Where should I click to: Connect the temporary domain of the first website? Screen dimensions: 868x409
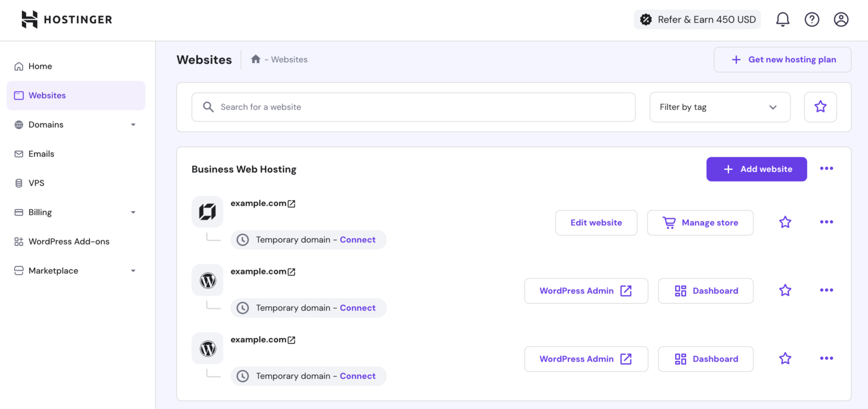357,239
